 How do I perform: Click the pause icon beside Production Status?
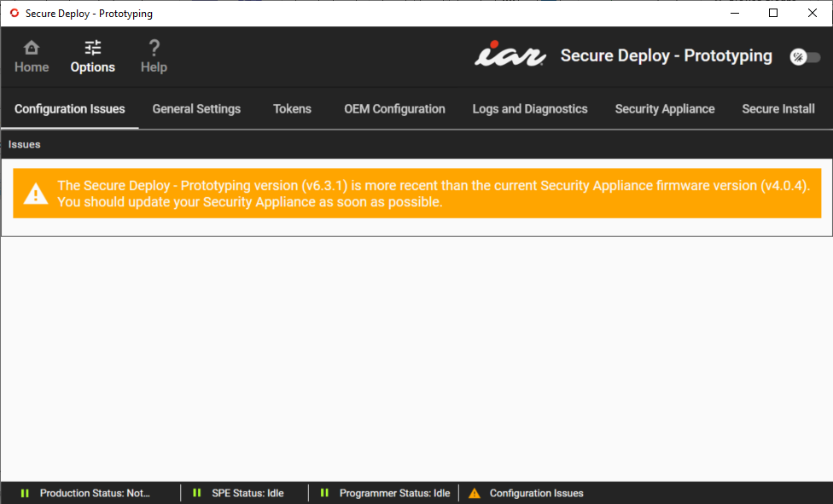pyautogui.click(x=25, y=493)
